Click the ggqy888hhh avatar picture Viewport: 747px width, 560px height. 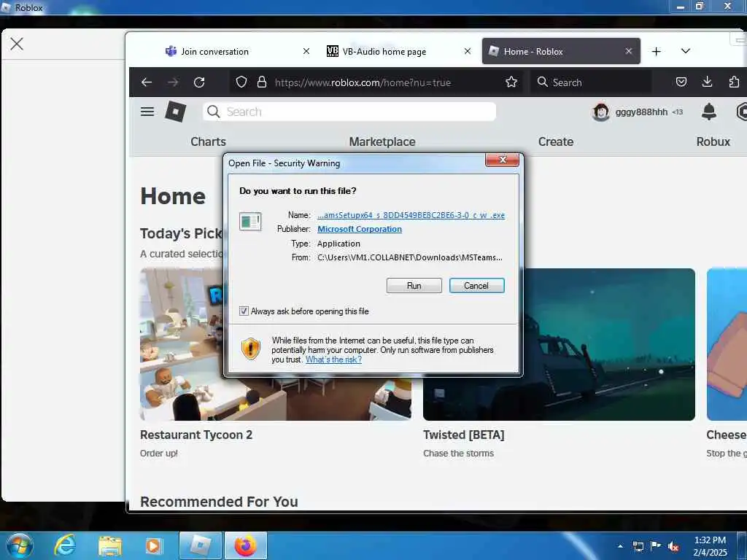(x=601, y=112)
